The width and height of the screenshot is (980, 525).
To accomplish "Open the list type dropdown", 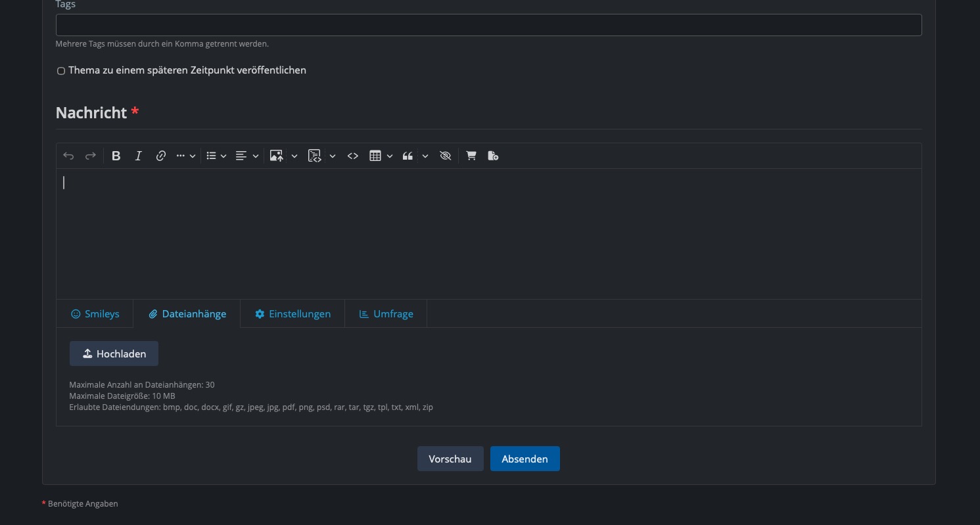I will tap(216, 156).
